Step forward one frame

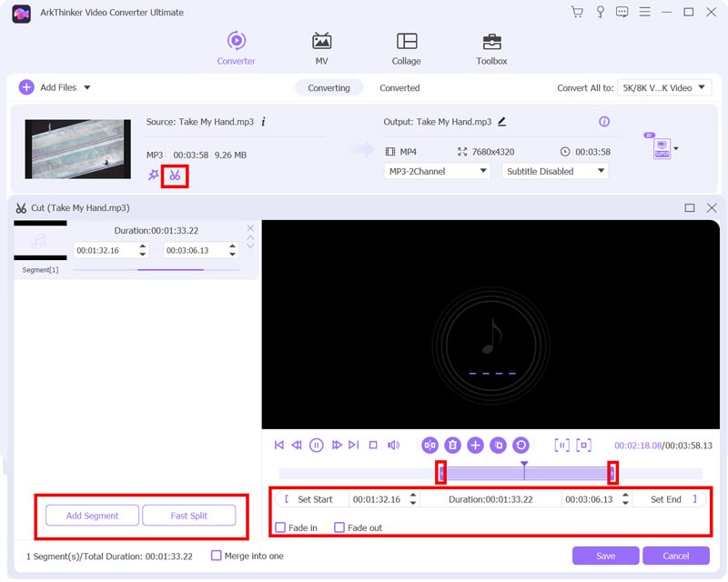click(x=337, y=446)
